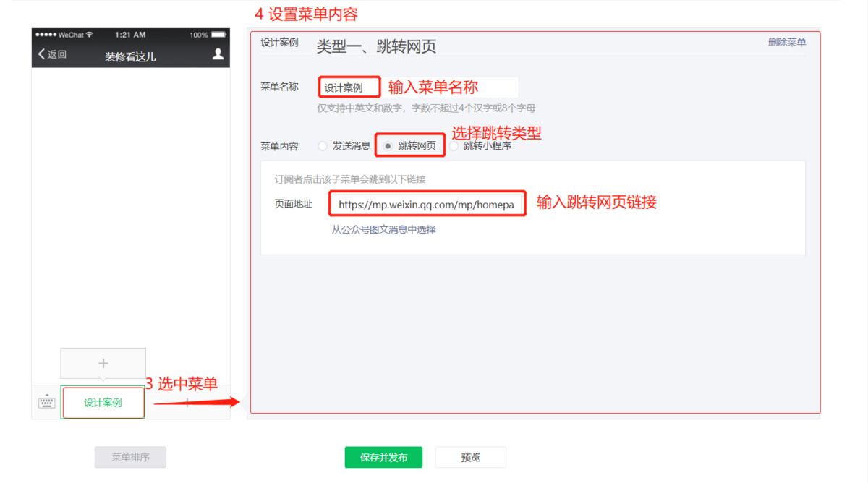868x483 pixels.
Task: Tap the back arrow 返回 in phone preview
Action: [52, 54]
